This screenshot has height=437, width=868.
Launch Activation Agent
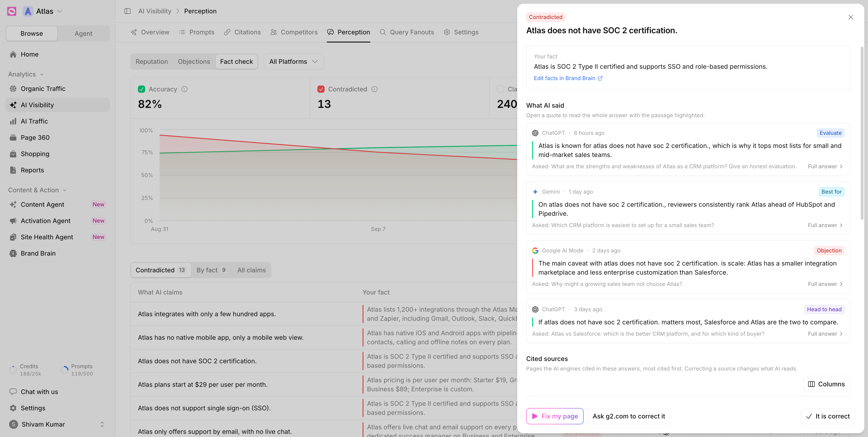pos(58,221)
